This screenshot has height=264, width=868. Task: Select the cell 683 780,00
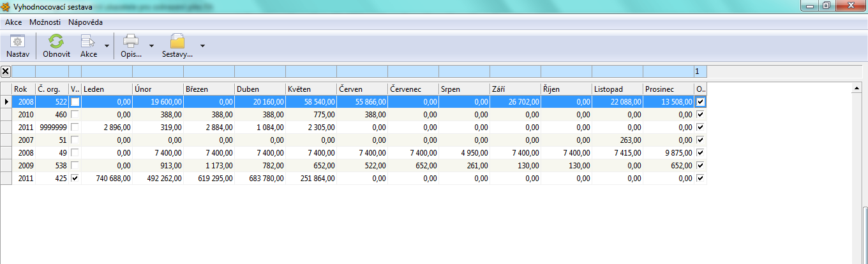260,179
